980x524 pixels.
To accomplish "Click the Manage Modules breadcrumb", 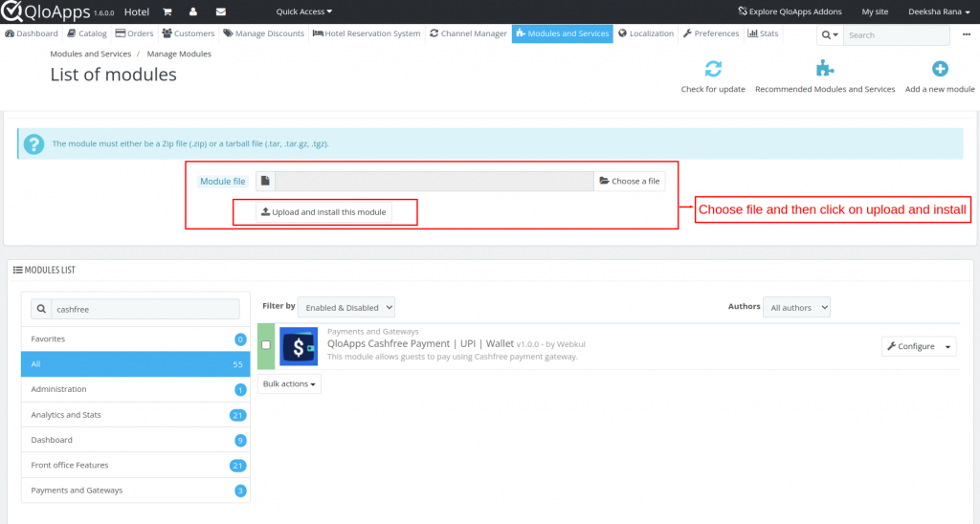I will point(179,54).
